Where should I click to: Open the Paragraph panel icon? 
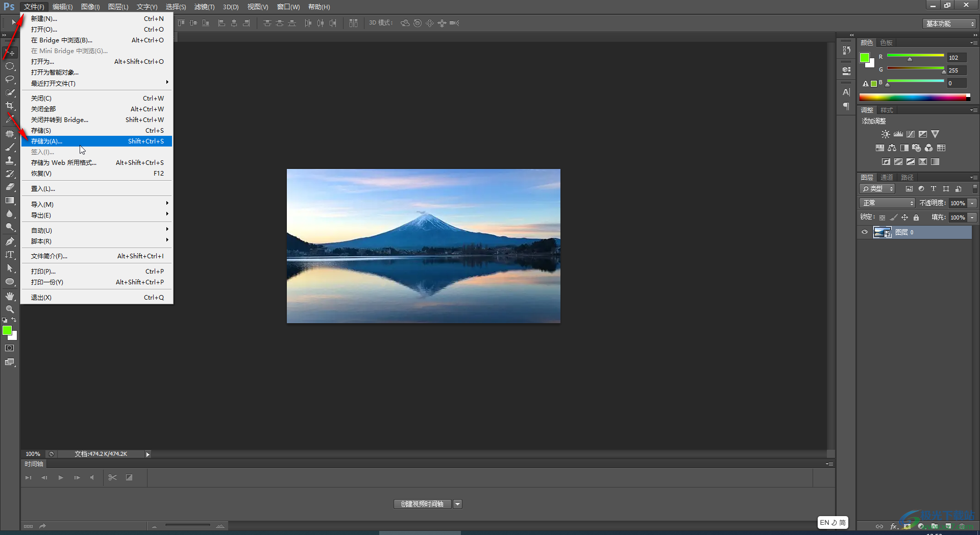846,106
